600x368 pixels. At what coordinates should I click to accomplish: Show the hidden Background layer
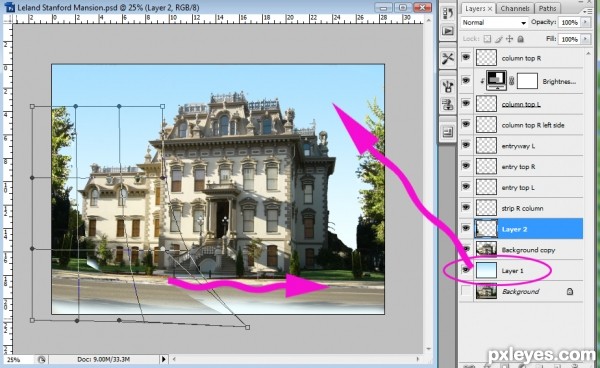coord(466,291)
